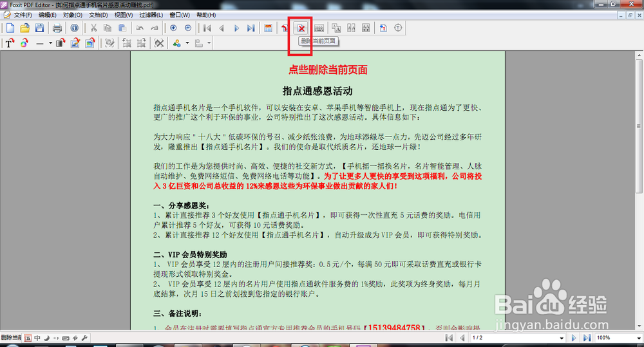644x347 pixels.
Task: Click the document heading 指点通感恩活动
Action: [317, 91]
